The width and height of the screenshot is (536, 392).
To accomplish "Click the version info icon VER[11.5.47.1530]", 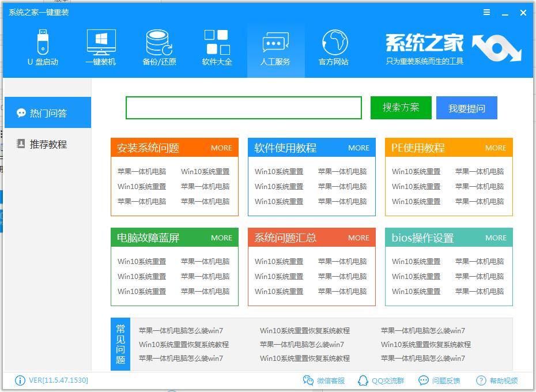I will click(x=20, y=380).
